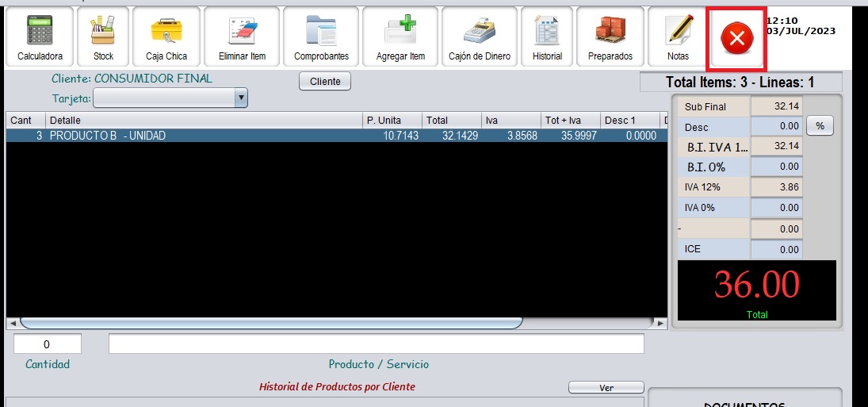The height and width of the screenshot is (407, 868).
Task: Click the percent discount button
Action: click(x=820, y=126)
